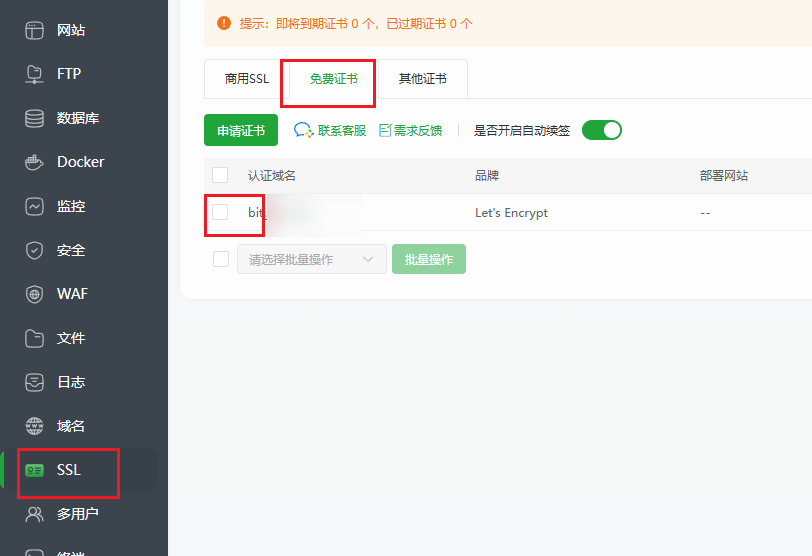Open the 域名 domain globe icon
Image resolution: width=812 pixels, height=556 pixels.
[x=34, y=426]
